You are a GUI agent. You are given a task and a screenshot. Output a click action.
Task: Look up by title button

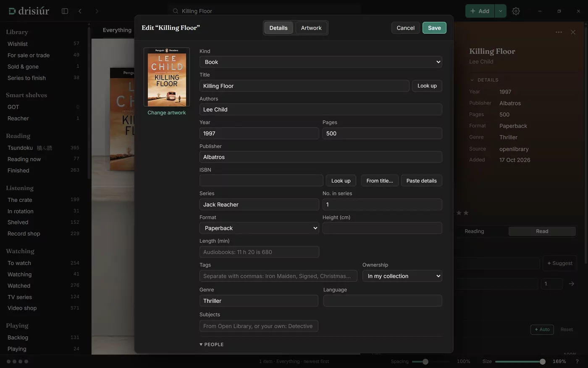pyautogui.click(x=427, y=86)
